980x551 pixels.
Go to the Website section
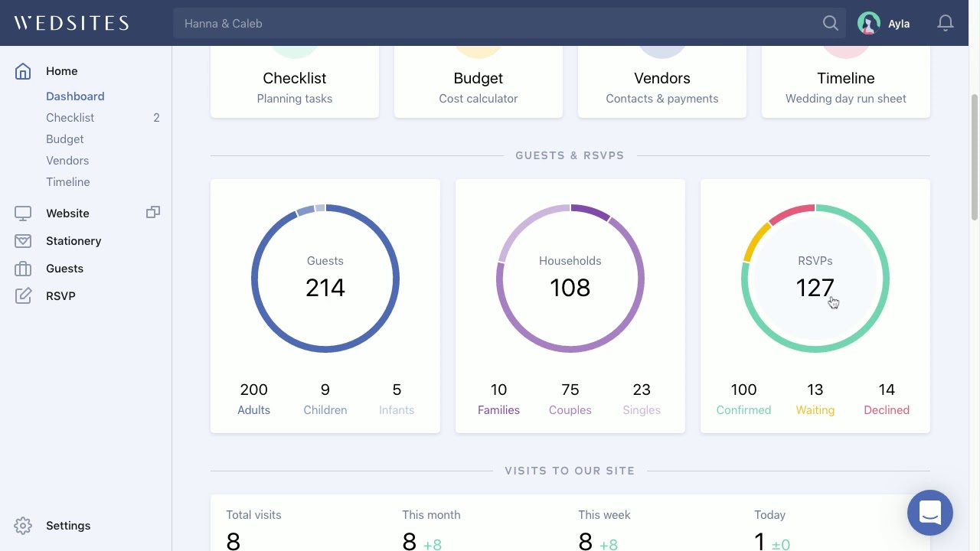point(67,214)
